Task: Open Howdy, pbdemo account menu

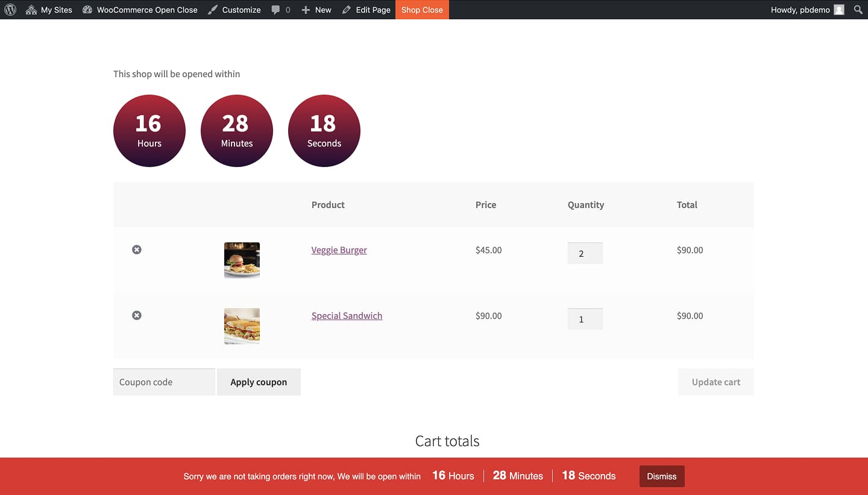Action: [x=807, y=10]
